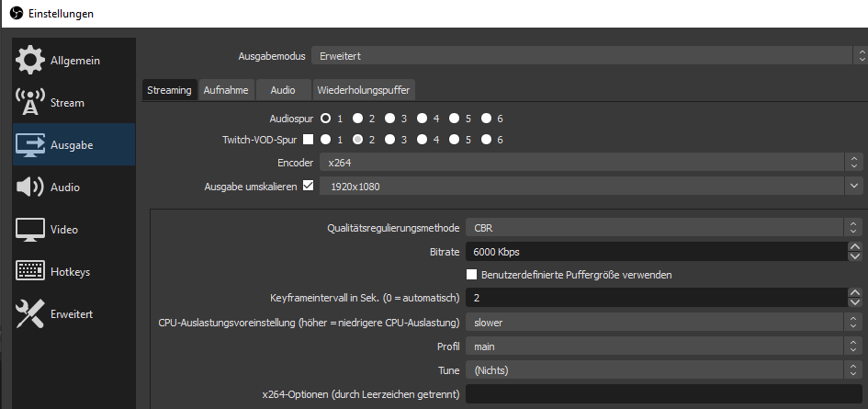The height and width of the screenshot is (409, 868).
Task: Select Twitch-VOD-Spur track 2
Action: click(x=357, y=140)
